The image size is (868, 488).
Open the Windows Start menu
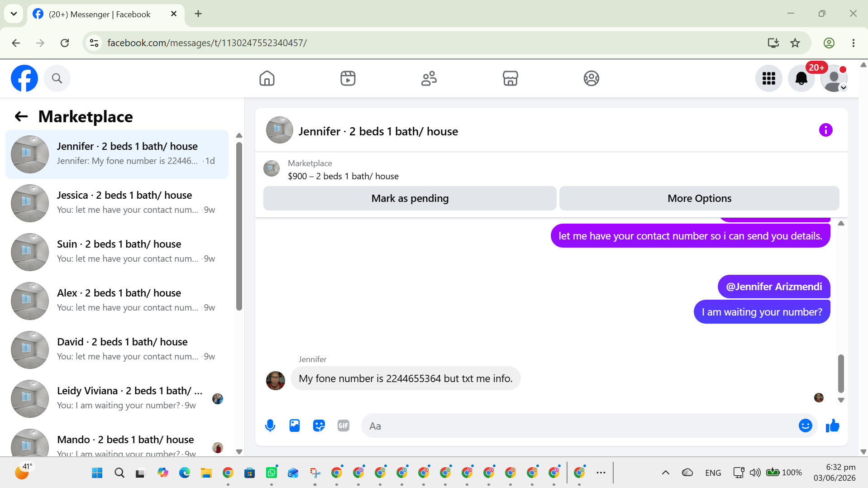pos(97,473)
